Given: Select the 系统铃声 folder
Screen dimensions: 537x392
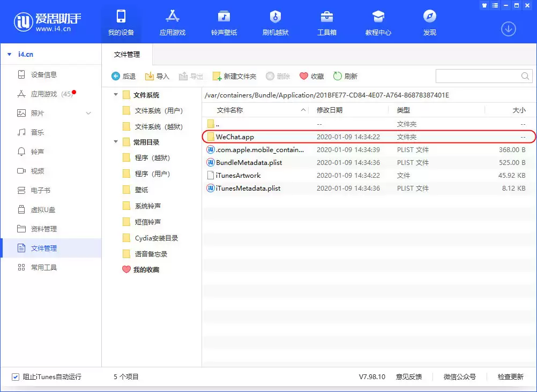Looking at the screenshot, I should coord(142,206).
